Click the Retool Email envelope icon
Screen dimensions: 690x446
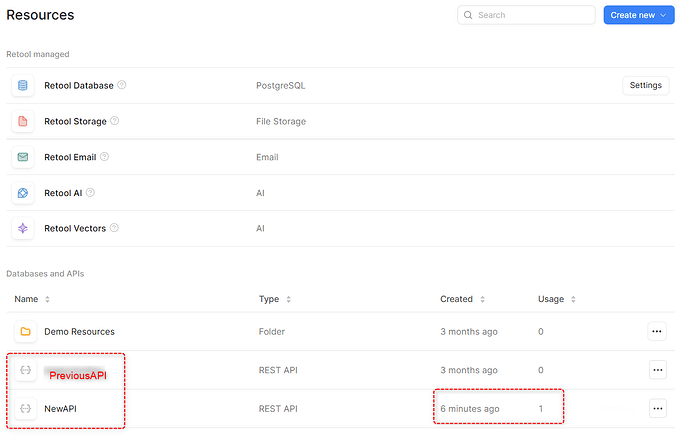pyautogui.click(x=24, y=157)
